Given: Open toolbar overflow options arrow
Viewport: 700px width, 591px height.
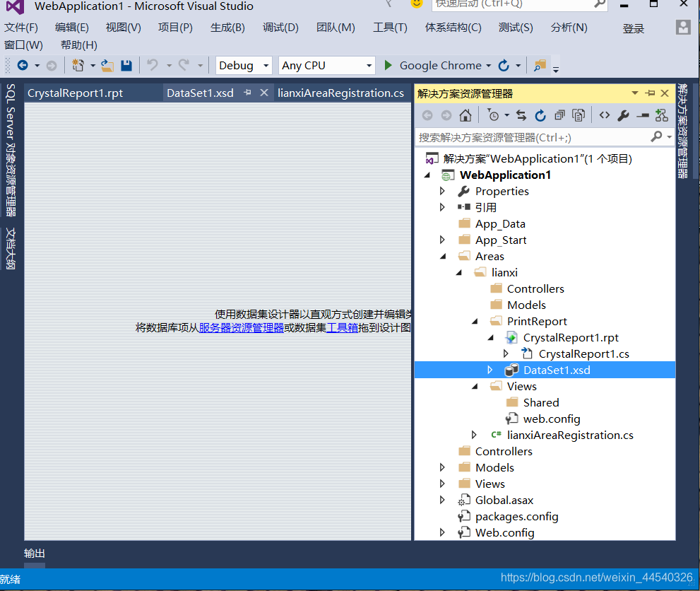Looking at the screenshot, I should coord(556,69).
